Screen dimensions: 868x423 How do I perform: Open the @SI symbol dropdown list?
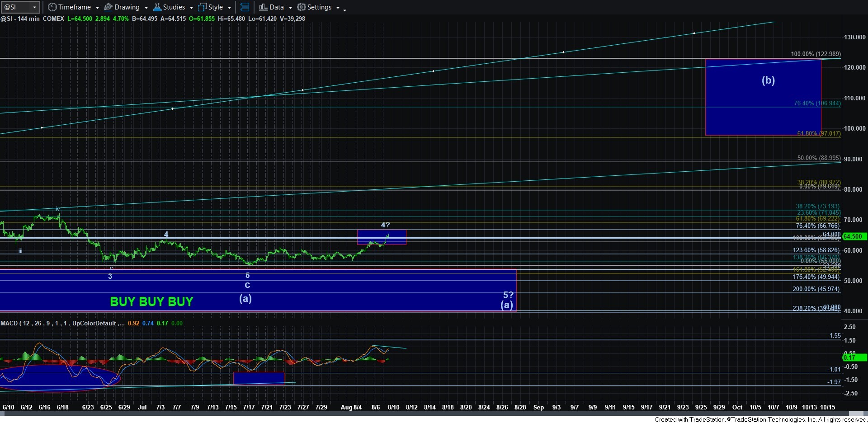click(x=34, y=7)
